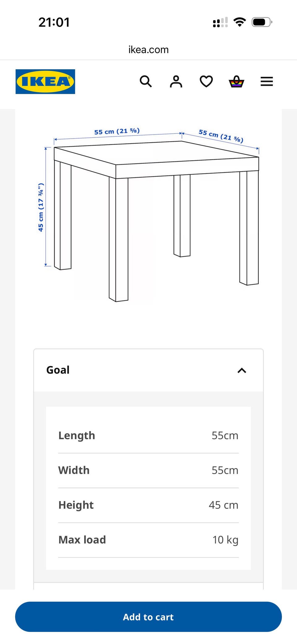The image size is (297, 644).
Task: Open the favorites heart icon
Action: coord(206,81)
